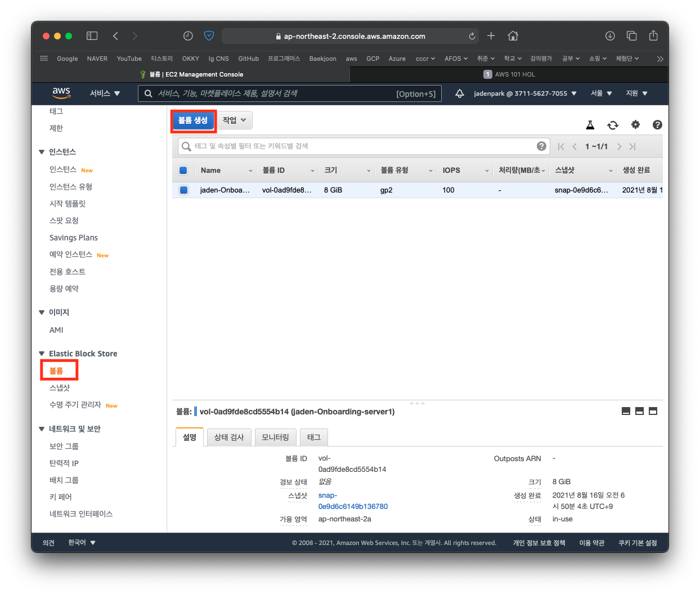Switch to the 태그 details tab

click(x=314, y=437)
